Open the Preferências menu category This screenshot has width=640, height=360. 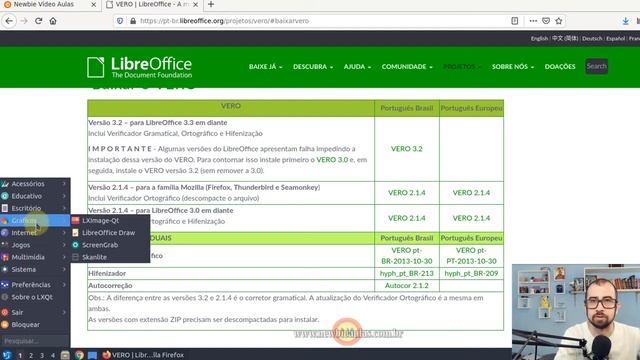35,284
